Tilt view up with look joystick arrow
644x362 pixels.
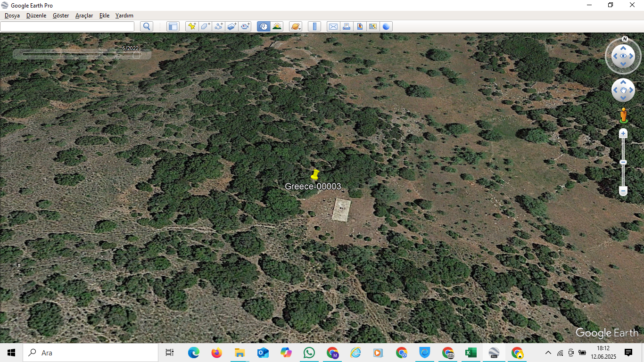click(x=623, y=48)
